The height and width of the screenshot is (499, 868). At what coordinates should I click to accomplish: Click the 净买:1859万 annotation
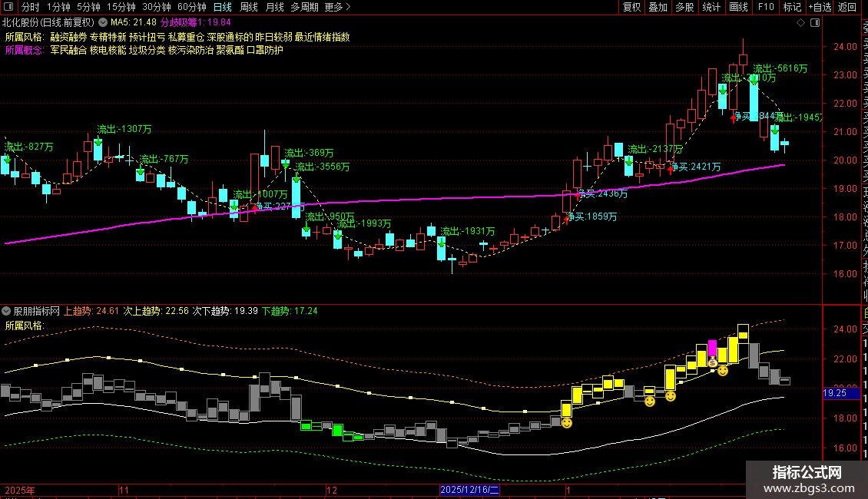point(591,216)
